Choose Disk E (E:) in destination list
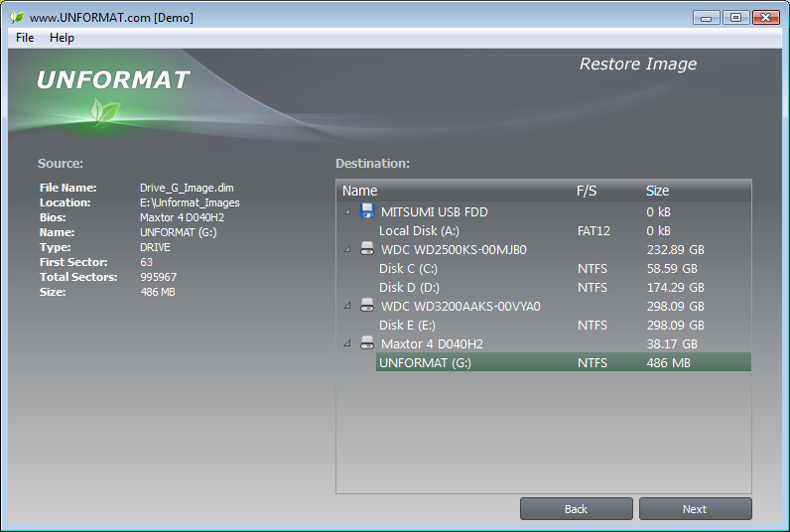The height and width of the screenshot is (532, 790). 564,325
